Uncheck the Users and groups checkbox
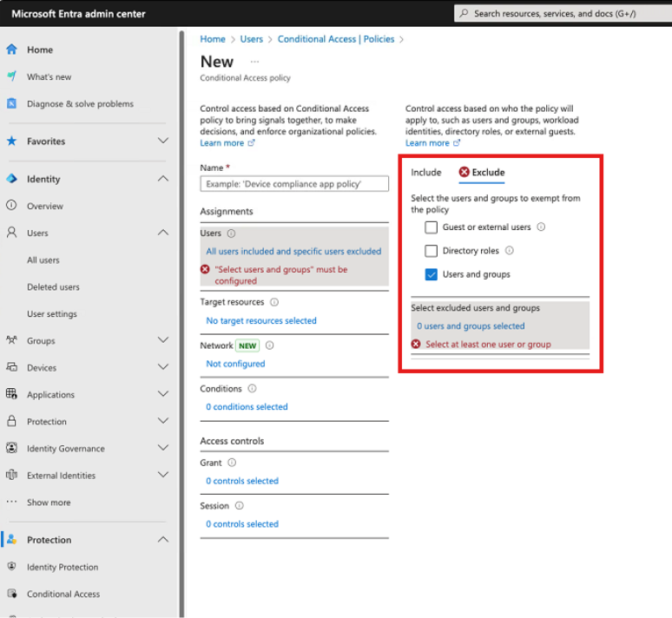The width and height of the screenshot is (672, 618). (x=431, y=274)
